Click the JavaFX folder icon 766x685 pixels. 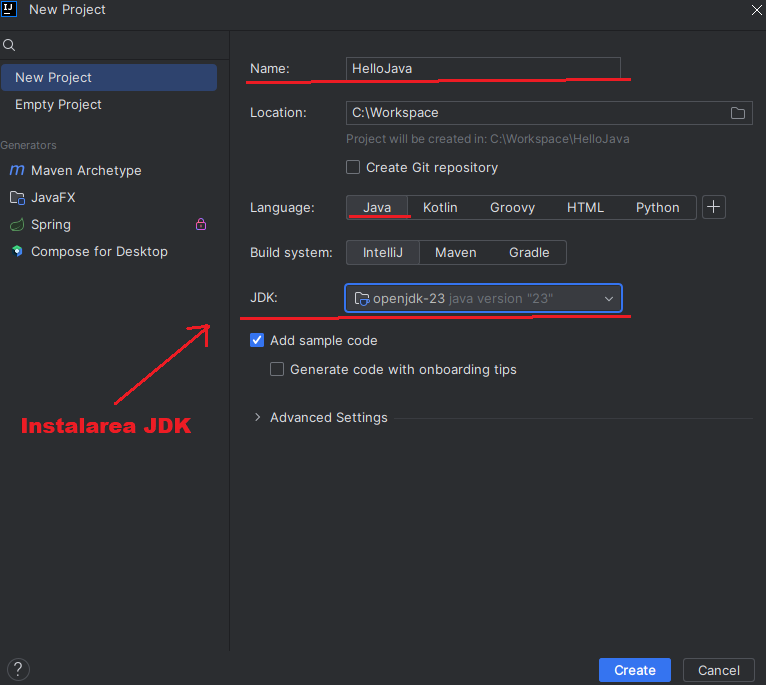click(17, 197)
